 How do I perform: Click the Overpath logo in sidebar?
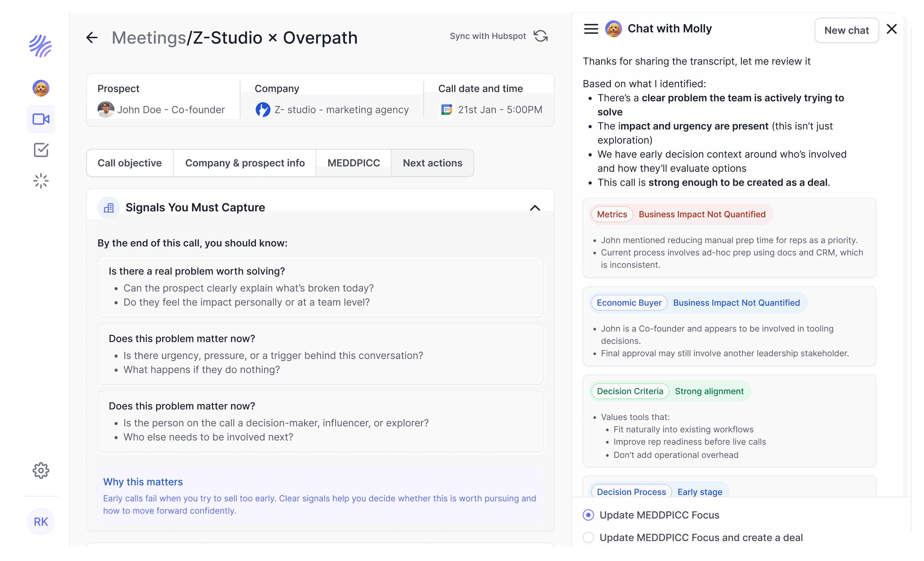tap(41, 46)
